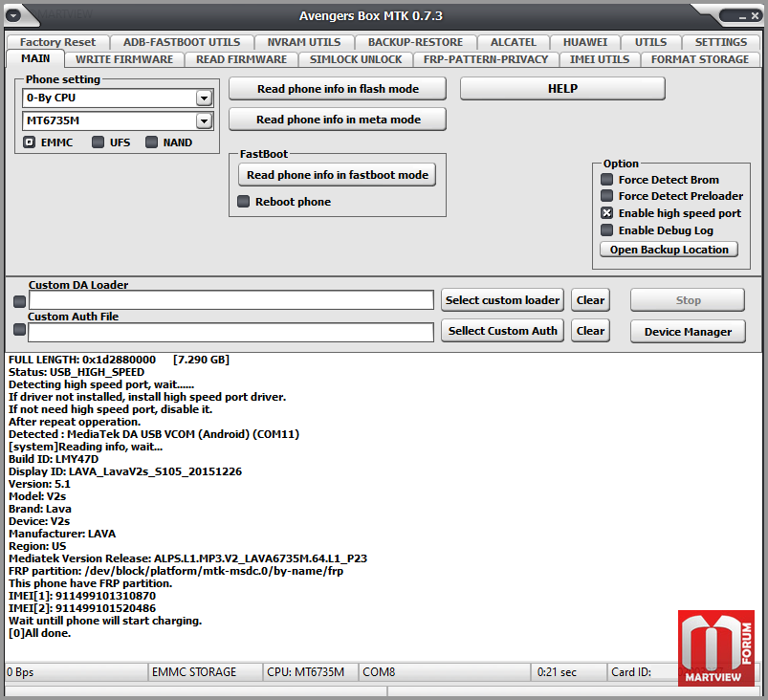Open the WRITE FIRMWARE tab

[x=124, y=59]
